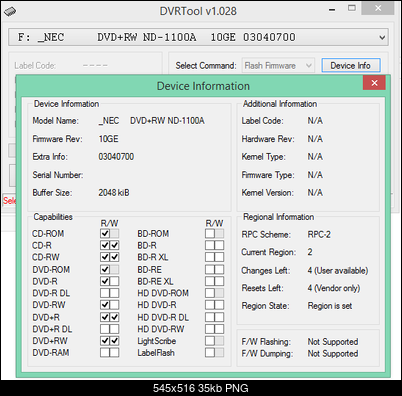Toggle DVD-R write checkbox

point(114,281)
